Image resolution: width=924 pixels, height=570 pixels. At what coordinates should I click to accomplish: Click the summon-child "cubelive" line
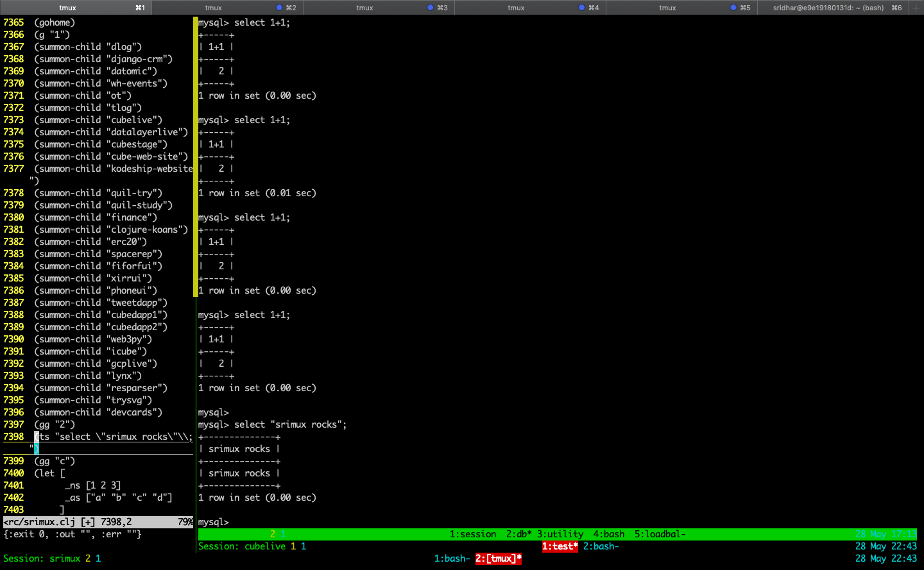(x=98, y=120)
